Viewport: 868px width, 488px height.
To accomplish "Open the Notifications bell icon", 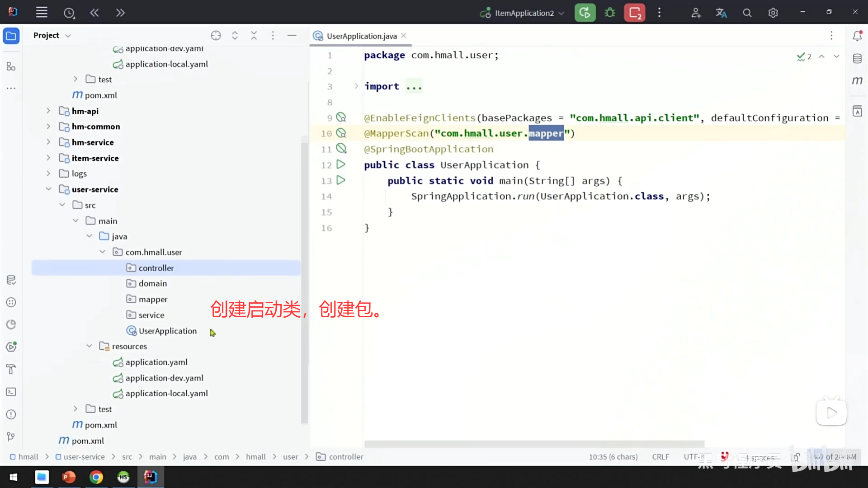I will (x=857, y=36).
